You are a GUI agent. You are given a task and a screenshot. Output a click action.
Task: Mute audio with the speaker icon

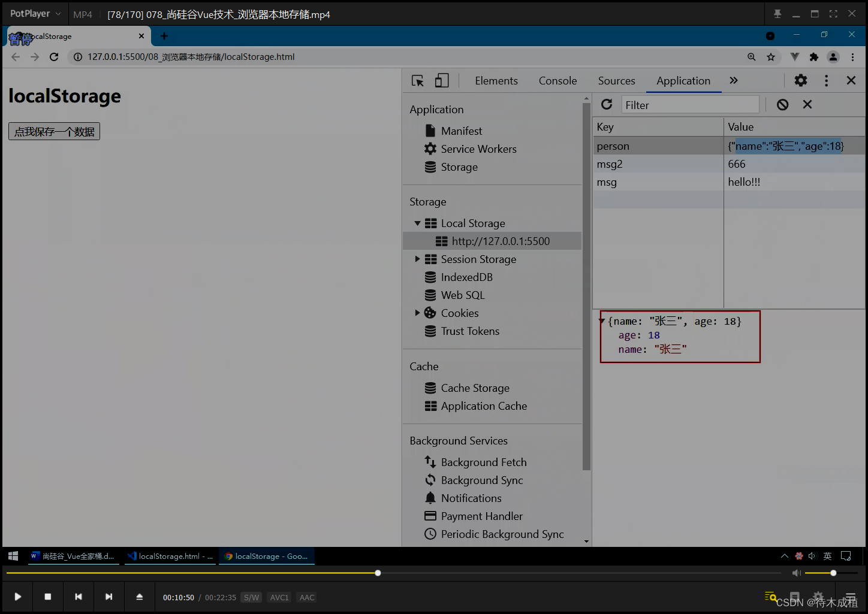tap(797, 573)
